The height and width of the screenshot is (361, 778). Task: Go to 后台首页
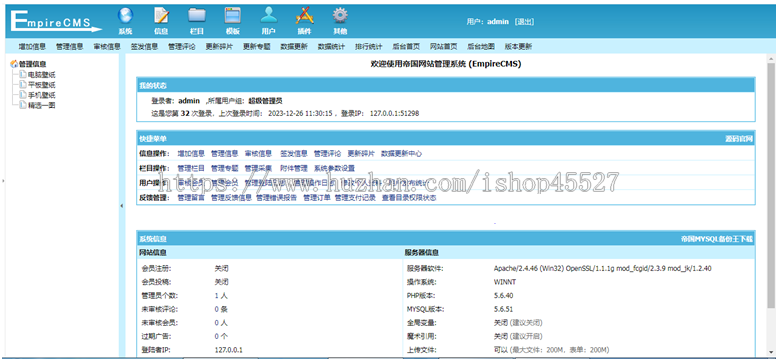406,47
